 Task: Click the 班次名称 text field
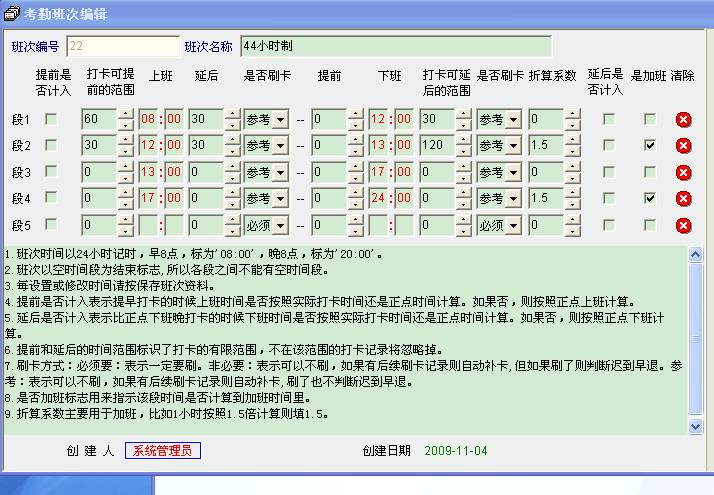[x=395, y=46]
